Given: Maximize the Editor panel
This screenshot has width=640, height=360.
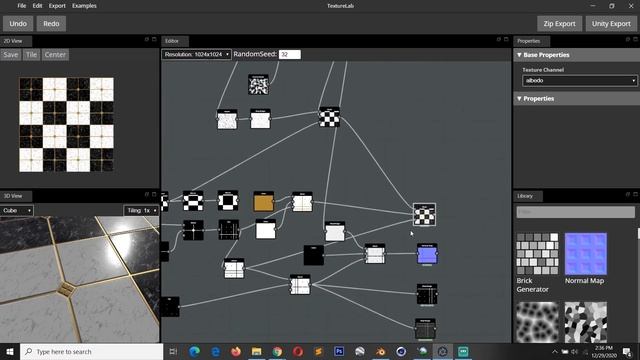Looking at the screenshot, I should click(506, 40).
